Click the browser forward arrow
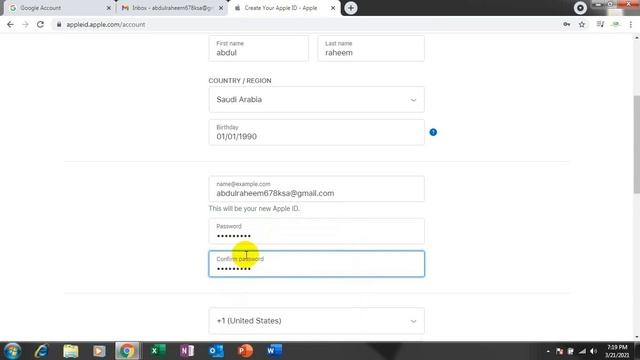The image size is (640, 360). 25,24
